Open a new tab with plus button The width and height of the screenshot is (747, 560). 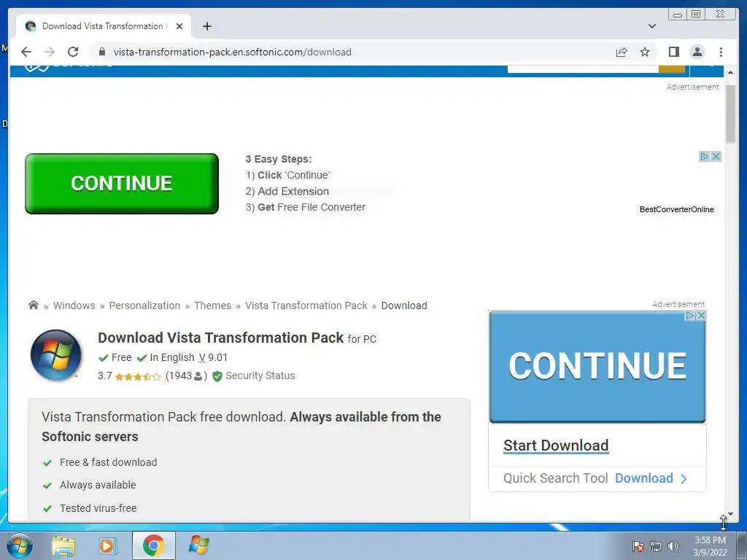206,26
